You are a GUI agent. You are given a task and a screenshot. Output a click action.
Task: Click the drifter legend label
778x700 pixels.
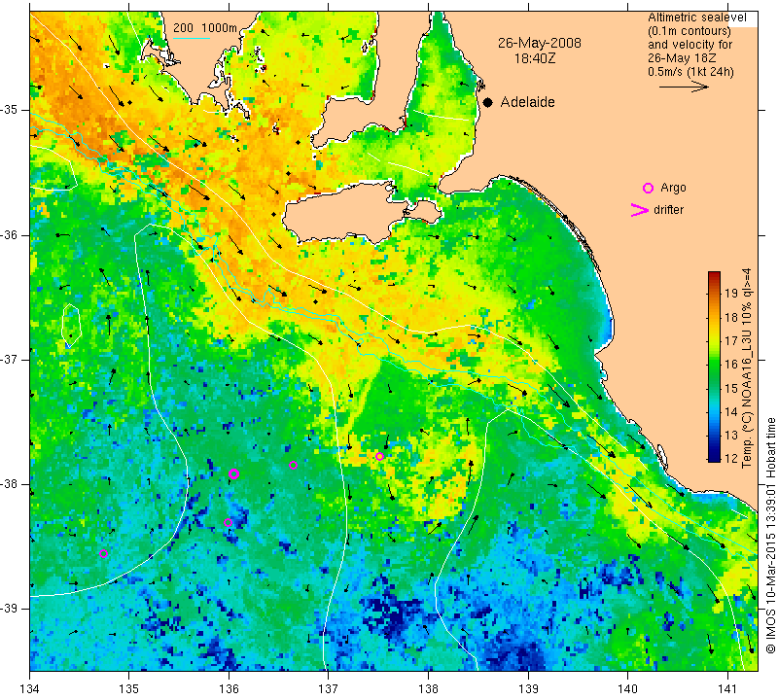[668, 210]
